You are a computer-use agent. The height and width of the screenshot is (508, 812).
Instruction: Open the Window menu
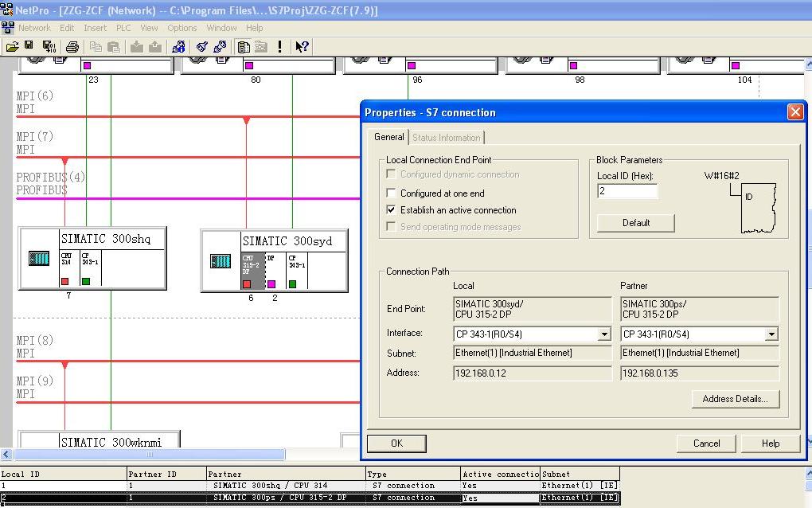click(x=221, y=28)
